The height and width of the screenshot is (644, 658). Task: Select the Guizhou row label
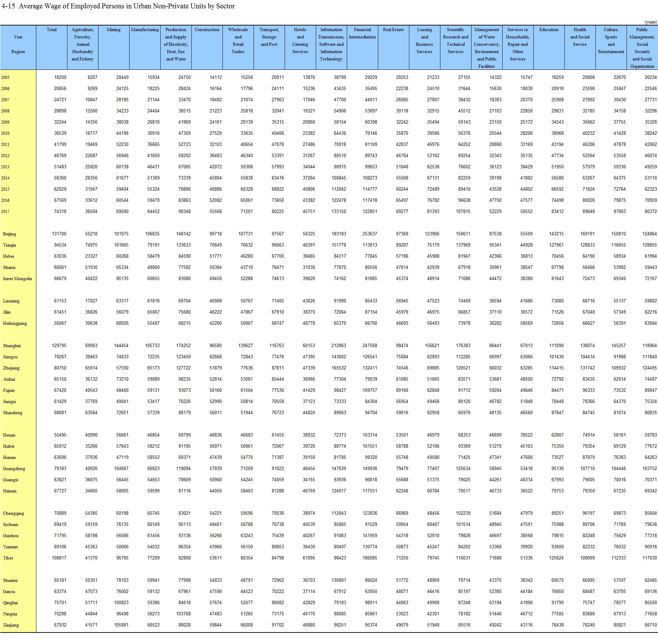(11, 536)
